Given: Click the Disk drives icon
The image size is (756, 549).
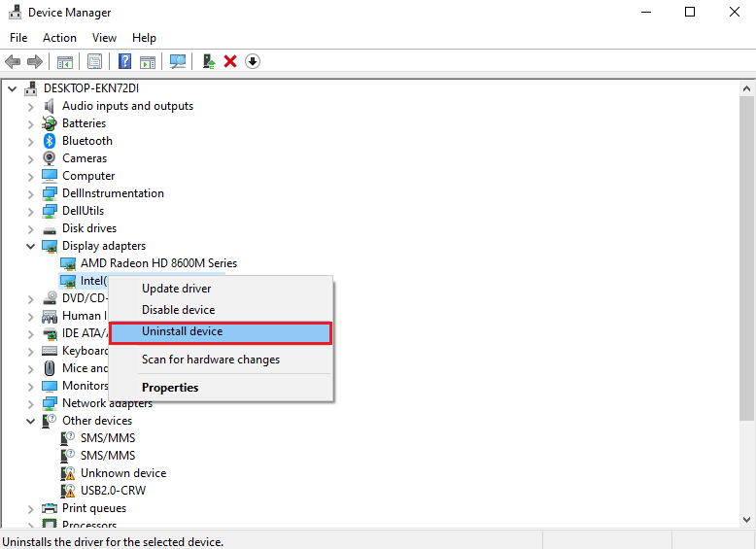Looking at the screenshot, I should 50,230.
